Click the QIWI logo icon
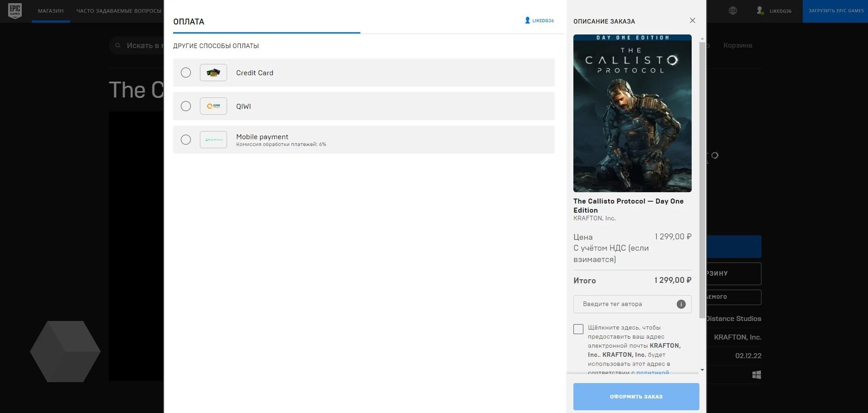The height and width of the screenshot is (413, 868). point(213,106)
